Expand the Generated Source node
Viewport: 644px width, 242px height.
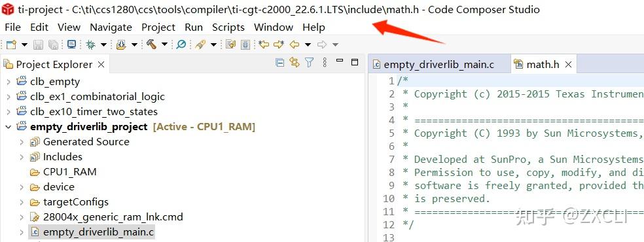pos(22,143)
